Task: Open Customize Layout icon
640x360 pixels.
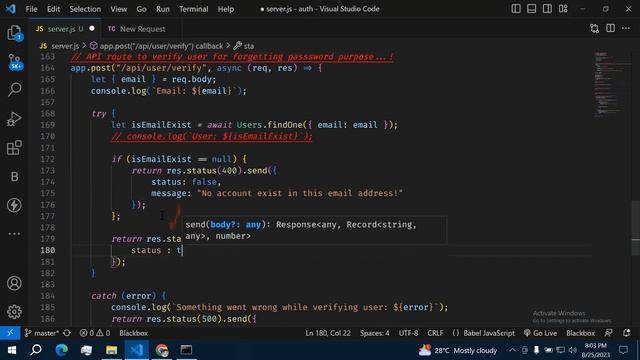Action: (x=563, y=9)
